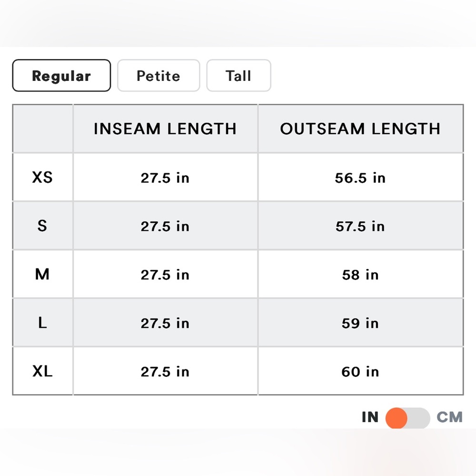Click the OUTSEAM LENGTH column header
The width and height of the screenshot is (476, 476).
(360, 129)
